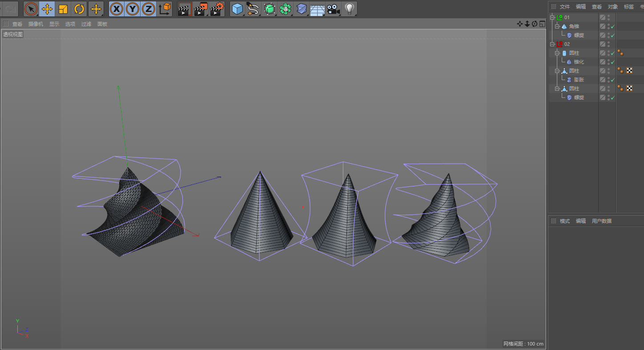The width and height of the screenshot is (644, 350).
Task: Select the Live Selection arrow tool
Action: pos(31,9)
